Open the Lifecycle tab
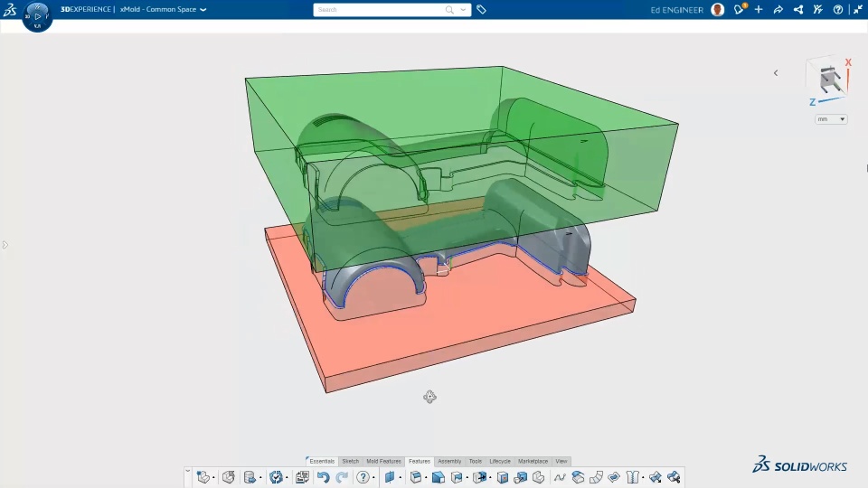This screenshot has width=868, height=488. coord(500,461)
